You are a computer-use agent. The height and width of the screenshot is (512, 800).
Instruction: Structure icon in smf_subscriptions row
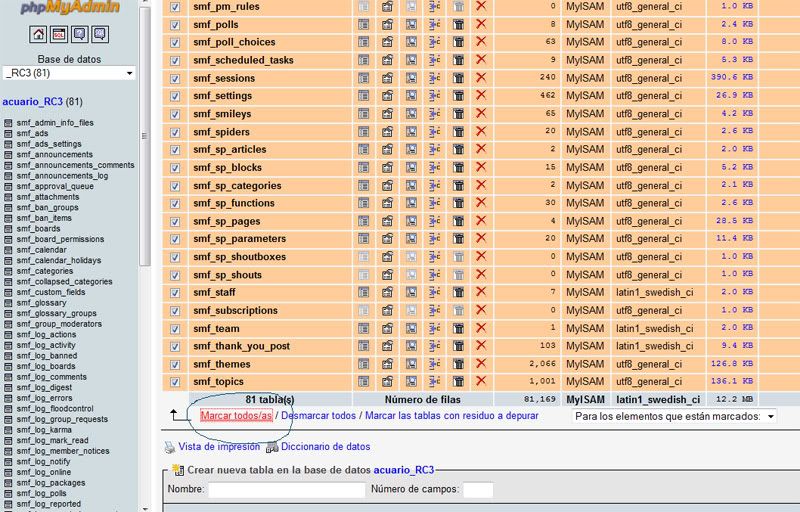(x=387, y=310)
